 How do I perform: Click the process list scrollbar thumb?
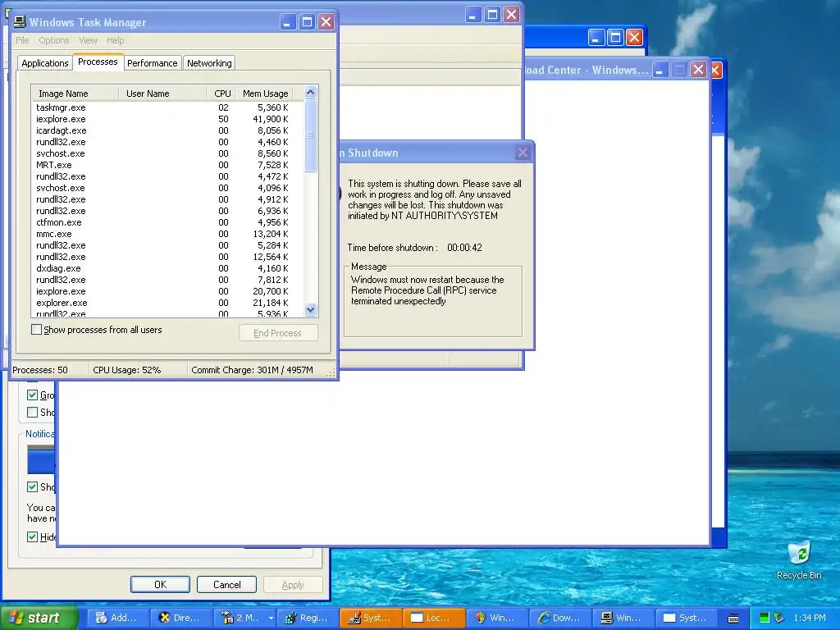(x=310, y=135)
